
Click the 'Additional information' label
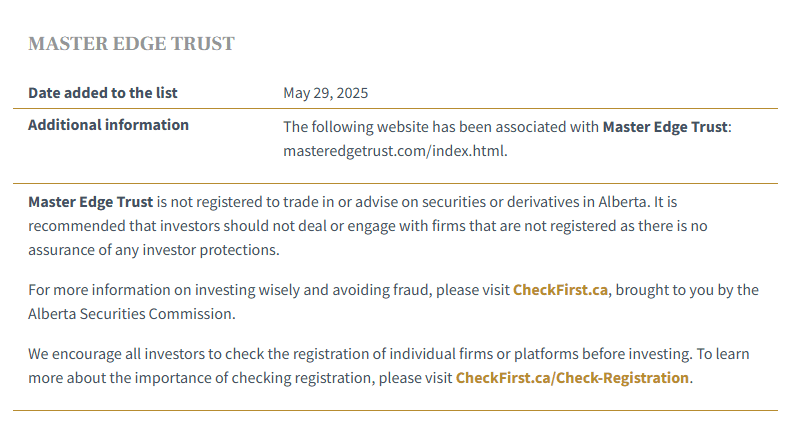pyautogui.click(x=108, y=125)
